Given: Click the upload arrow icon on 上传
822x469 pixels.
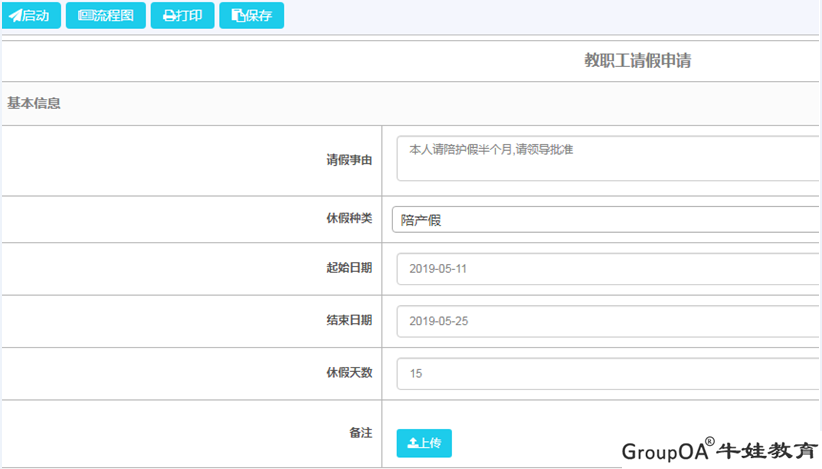Looking at the screenshot, I should [x=413, y=443].
